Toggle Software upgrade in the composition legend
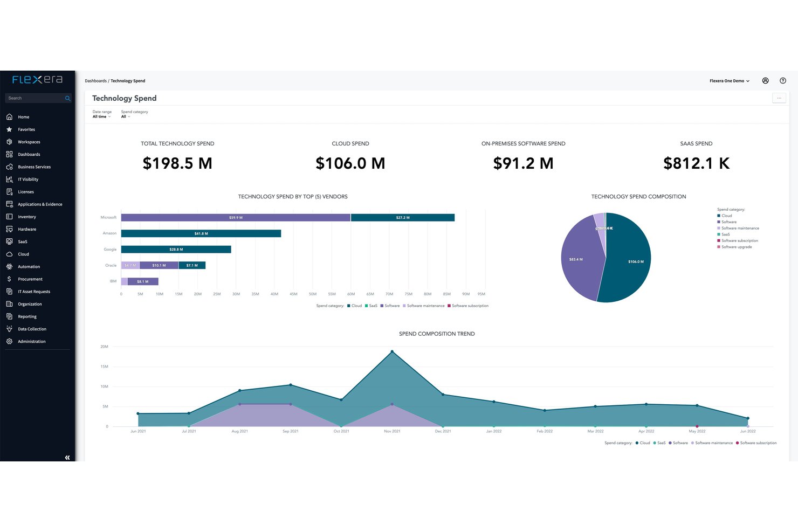The image size is (798, 532). pyautogui.click(x=734, y=247)
